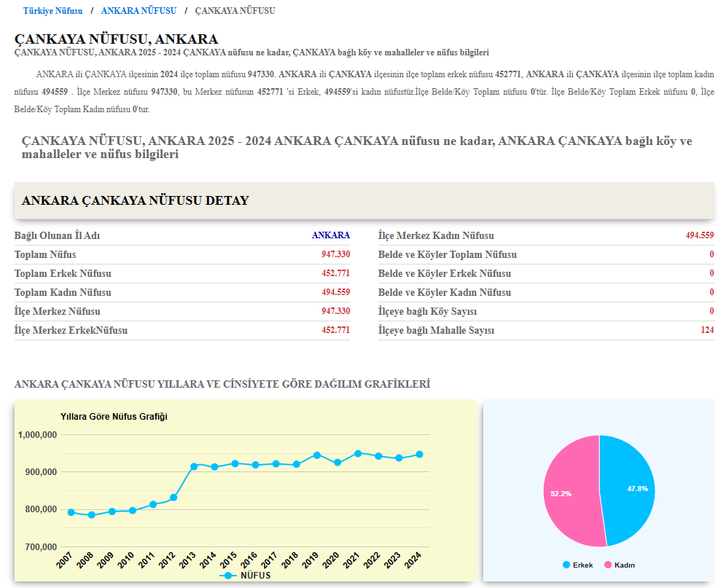Select the 2013 data point on line chart

(194, 466)
